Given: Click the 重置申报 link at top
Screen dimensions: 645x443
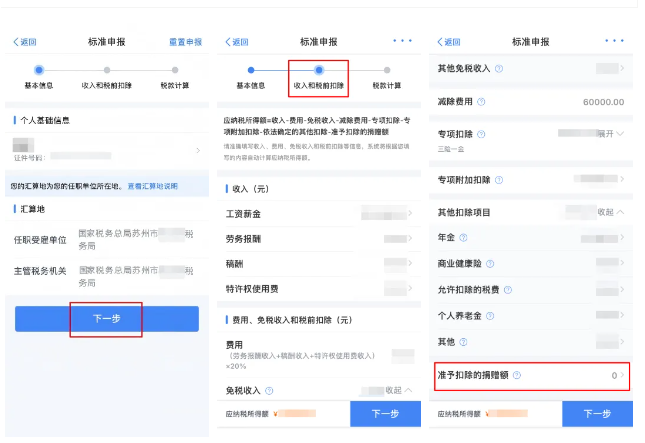Looking at the screenshot, I should click(x=185, y=42).
